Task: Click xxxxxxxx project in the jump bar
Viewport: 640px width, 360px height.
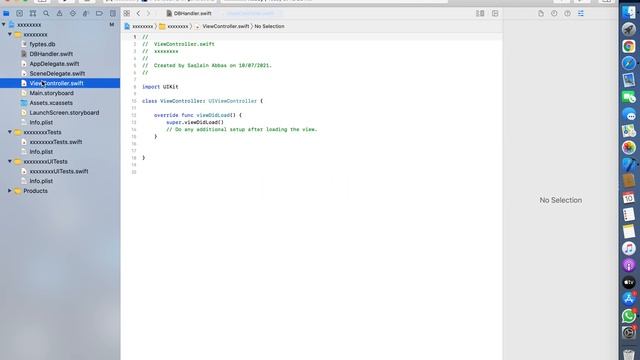Action: click(x=139, y=26)
